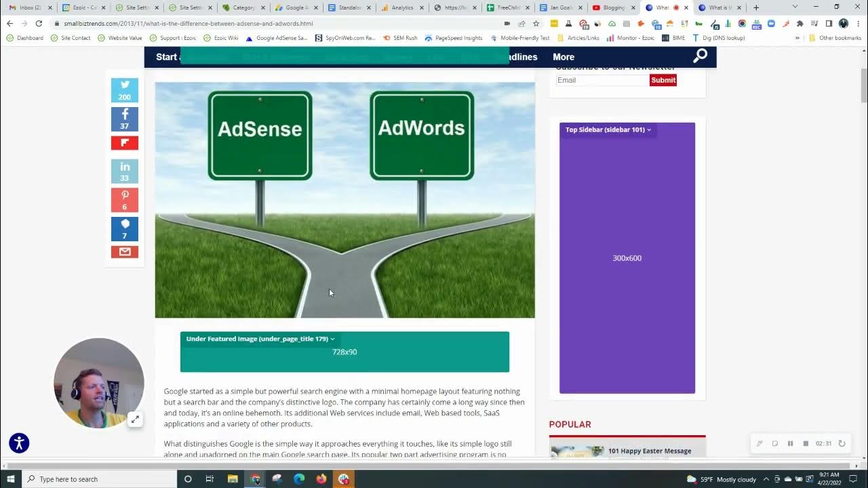Switch to Category tab

pos(244,7)
